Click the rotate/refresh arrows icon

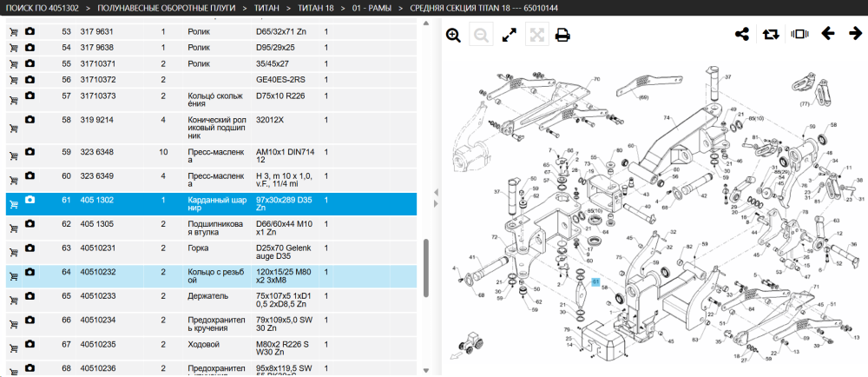pyautogui.click(x=770, y=35)
